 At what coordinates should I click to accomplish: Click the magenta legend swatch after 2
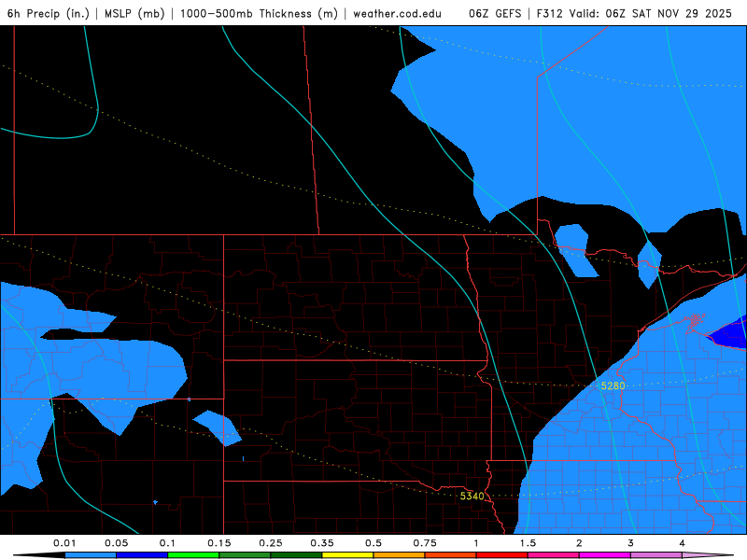[x=605, y=555]
